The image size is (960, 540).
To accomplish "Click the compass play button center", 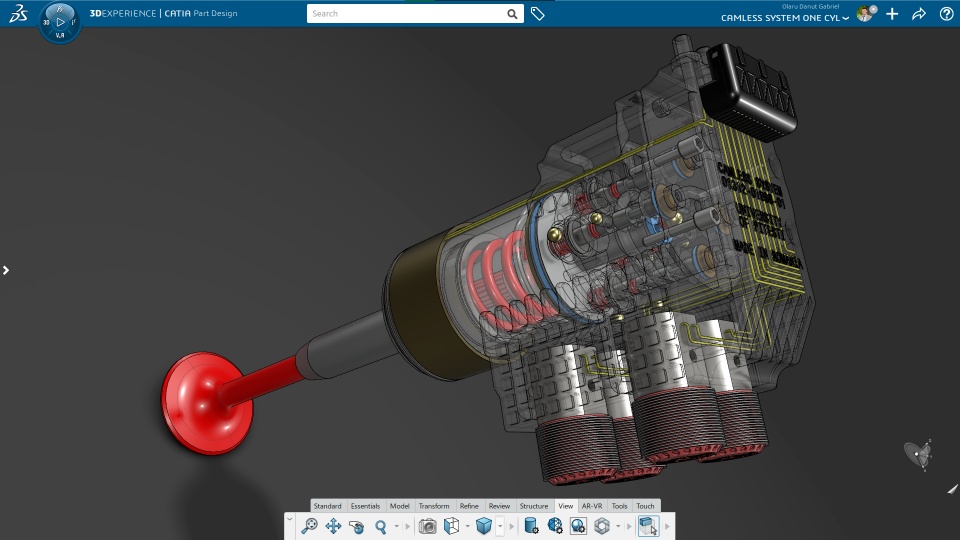I will (x=60, y=22).
